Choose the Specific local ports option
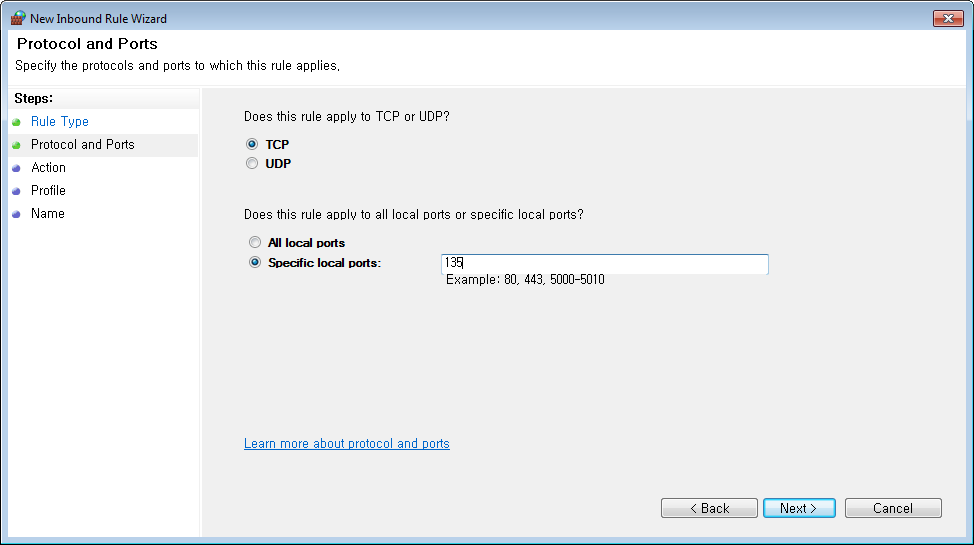 [255, 262]
